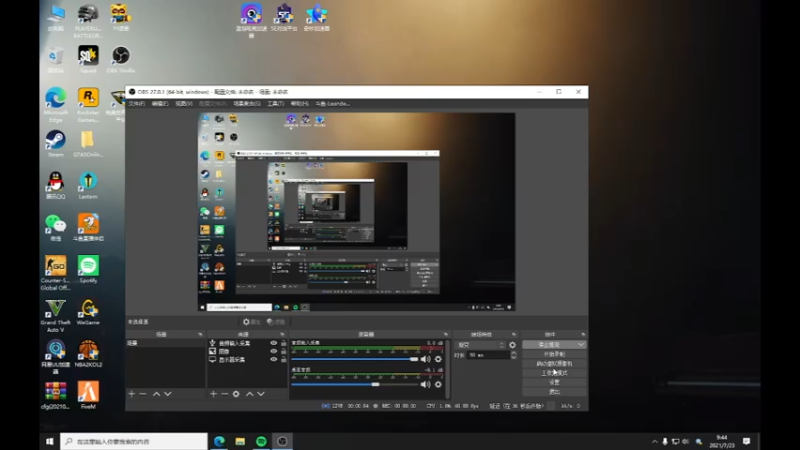Viewport: 800px width, 450px height.
Task: Toggle visibility of display capture source
Action: click(x=273, y=360)
